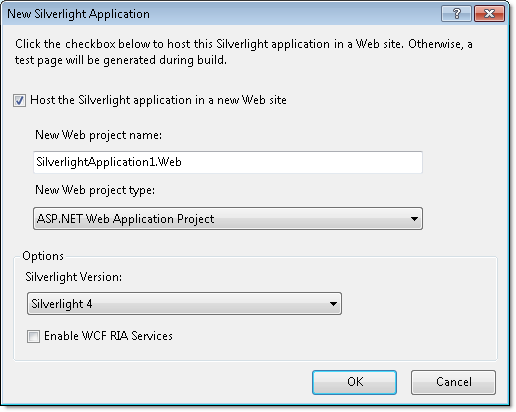This screenshot has height=412, width=516.
Task: Click the instruction text about hosting in Web site
Action: pyautogui.click(x=244, y=52)
